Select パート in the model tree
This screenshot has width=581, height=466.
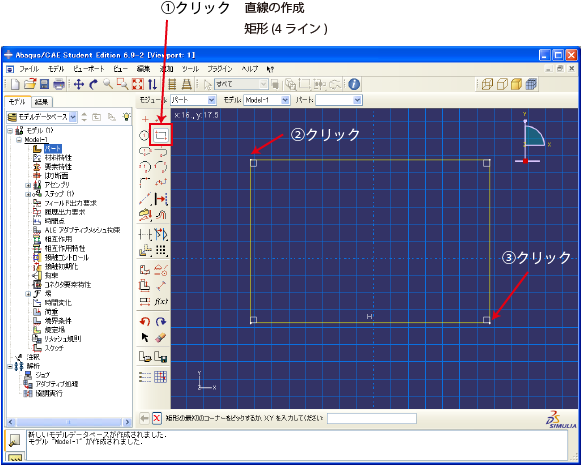click(53, 149)
